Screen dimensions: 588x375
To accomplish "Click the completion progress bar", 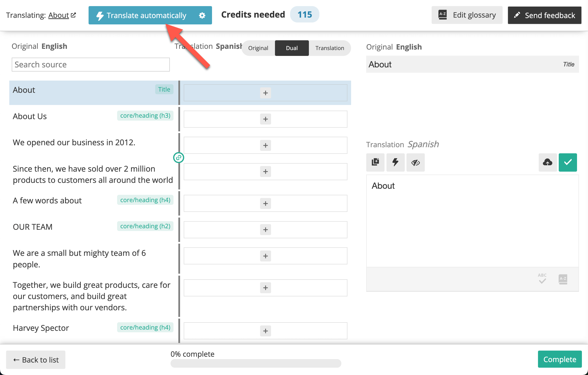I will click(256, 363).
